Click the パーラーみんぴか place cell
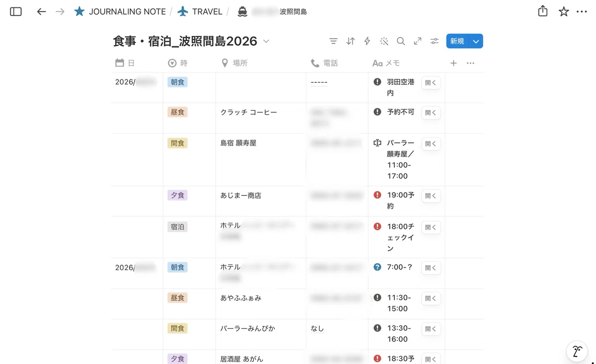 coord(261,334)
